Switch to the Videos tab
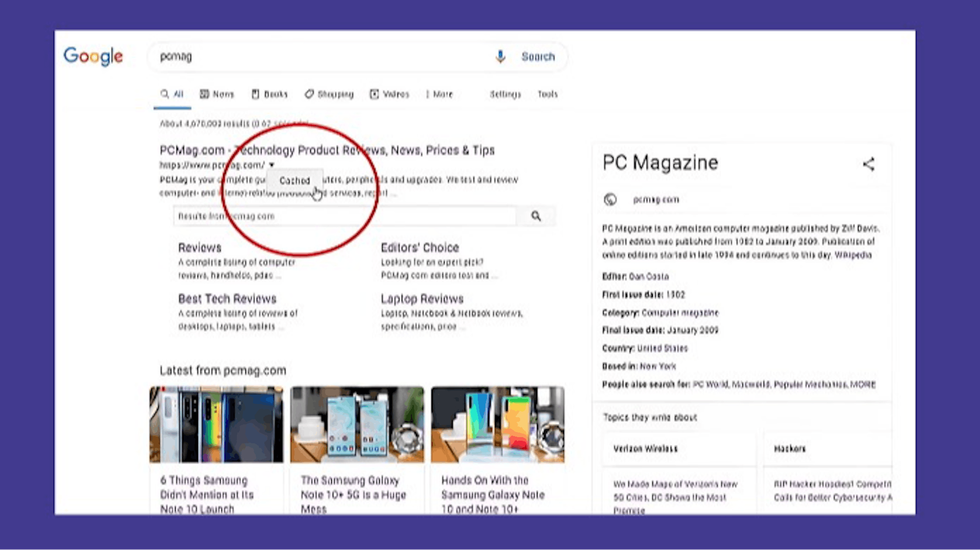Viewport: 980px width, 551px height. pos(389,94)
